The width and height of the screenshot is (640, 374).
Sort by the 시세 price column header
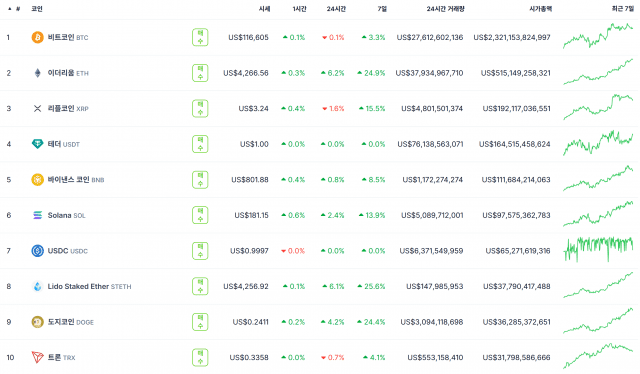pyautogui.click(x=264, y=9)
